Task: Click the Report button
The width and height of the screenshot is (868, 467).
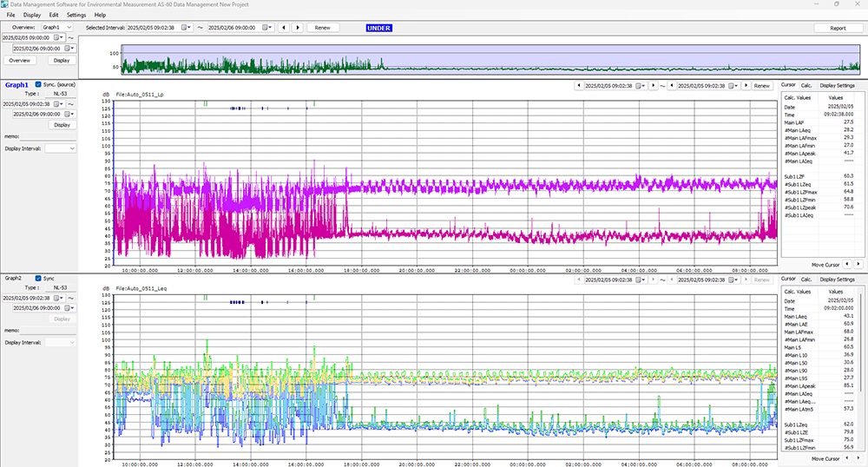Action: pyautogui.click(x=838, y=29)
